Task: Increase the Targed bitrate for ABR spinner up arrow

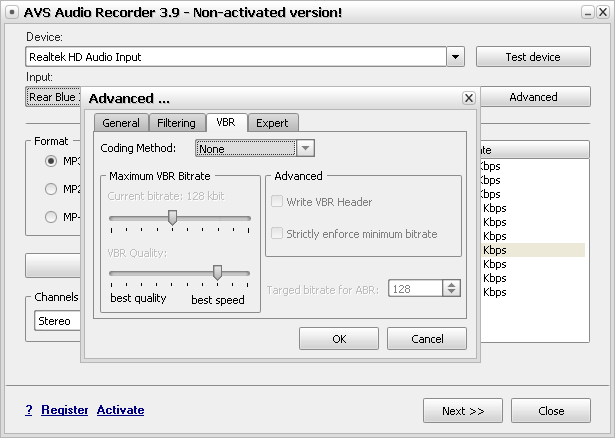Action: pyautogui.click(x=451, y=285)
